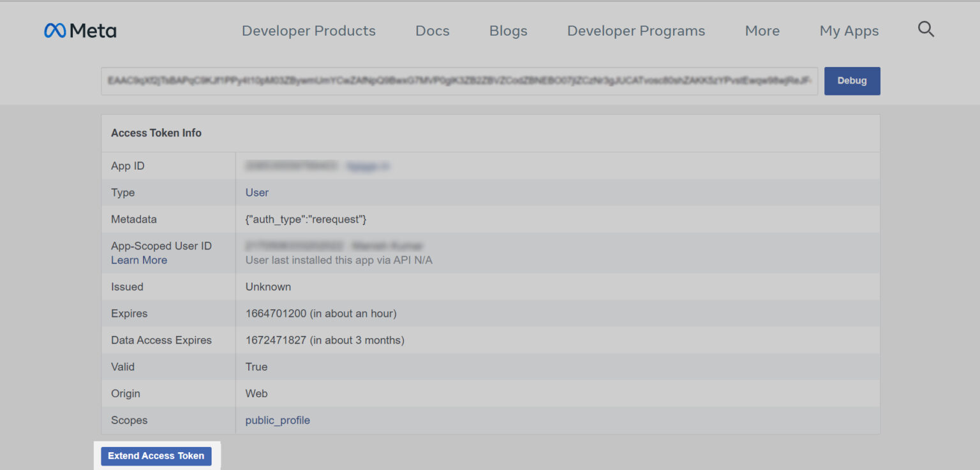Select the App-Scoped User ID label
The height and width of the screenshot is (470, 980).
pos(161,246)
